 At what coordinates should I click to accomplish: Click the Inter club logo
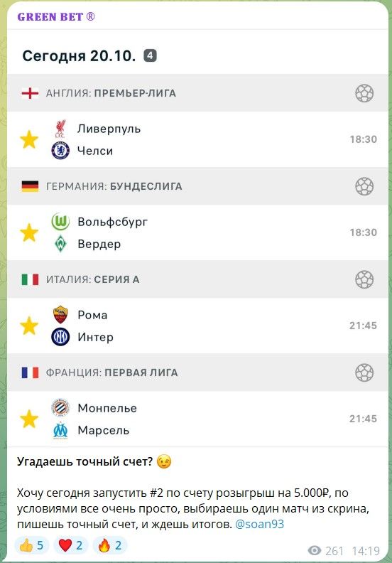click(60, 337)
